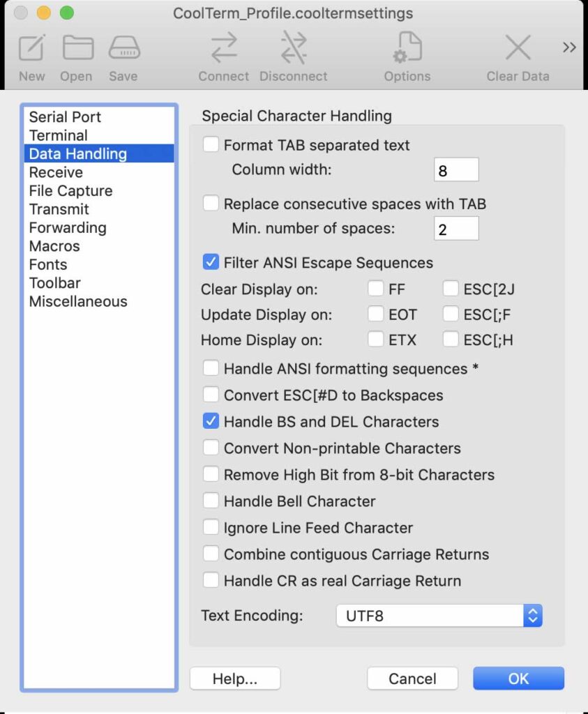
Task: Open a file with the Open icon
Action: tap(77, 48)
